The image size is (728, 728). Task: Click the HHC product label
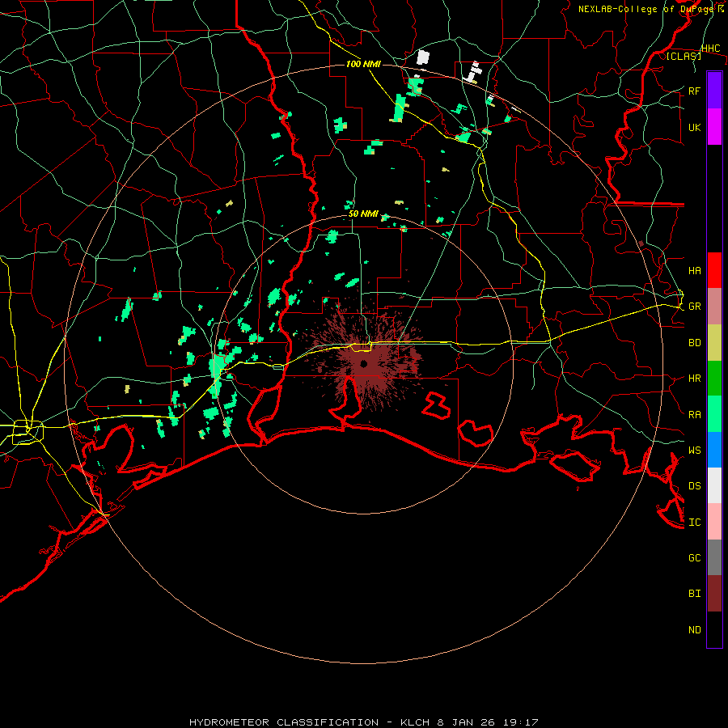pyautogui.click(x=710, y=49)
